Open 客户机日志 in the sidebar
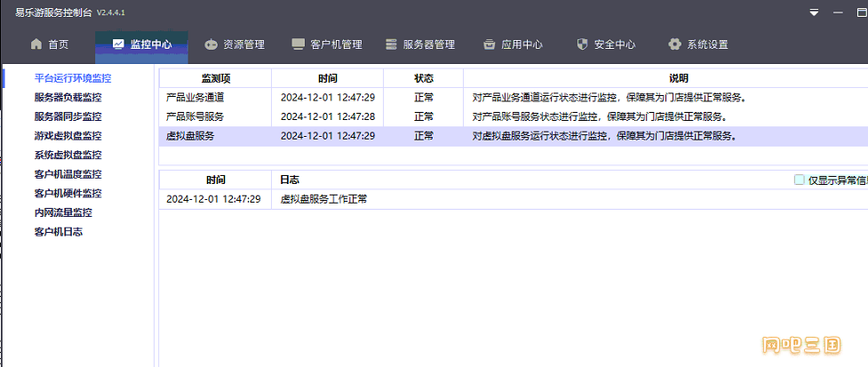Image resolution: width=868 pixels, height=367 pixels. (59, 232)
